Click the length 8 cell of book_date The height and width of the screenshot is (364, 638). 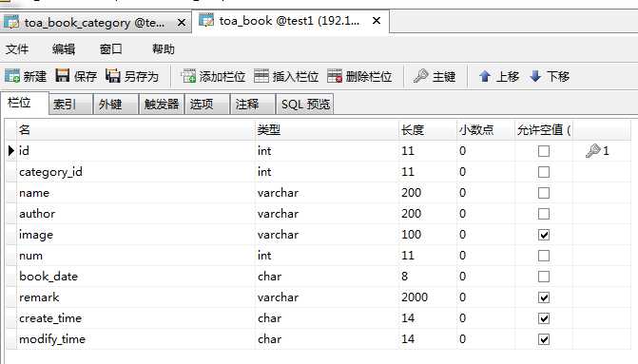click(x=428, y=277)
